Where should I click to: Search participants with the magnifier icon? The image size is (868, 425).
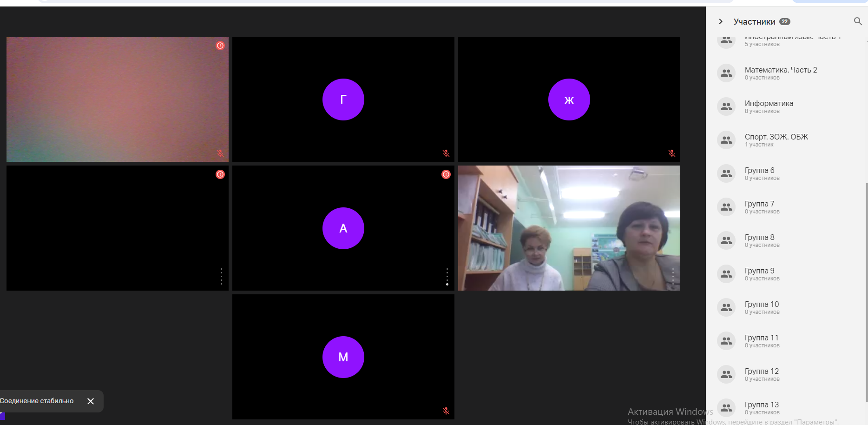click(x=857, y=21)
